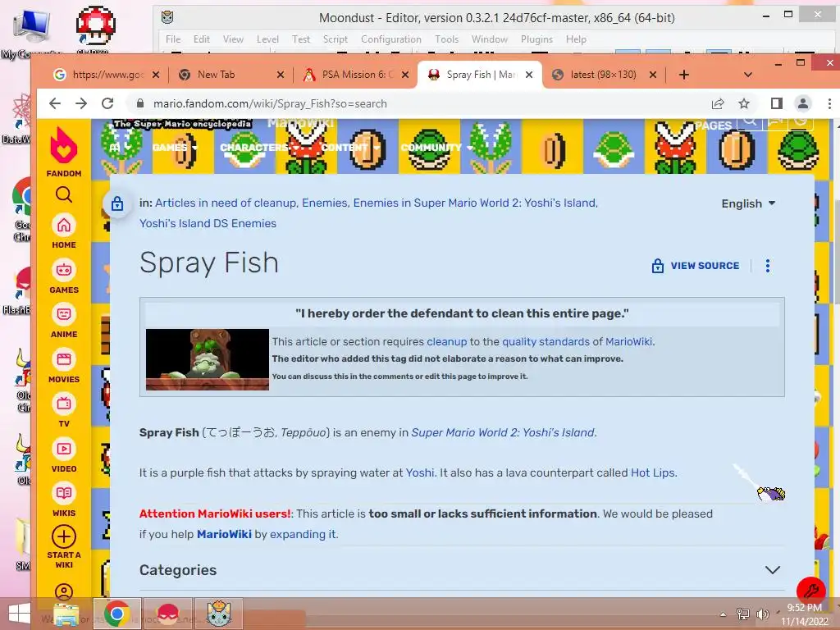The height and width of the screenshot is (630, 840).
Task: Reload the page with the refresh icon
Action: [x=107, y=103]
